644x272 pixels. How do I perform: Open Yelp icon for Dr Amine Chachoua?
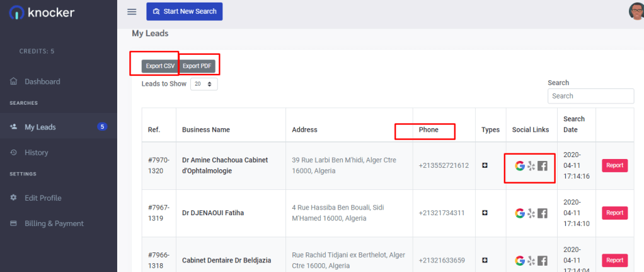pos(531,166)
